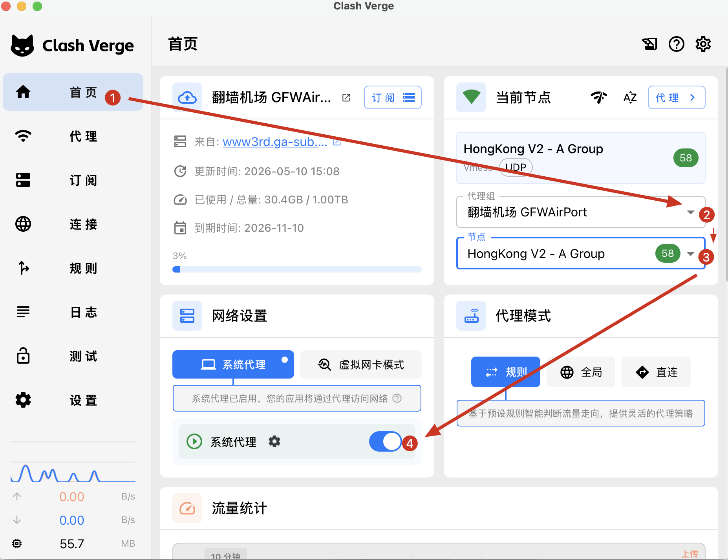Click the 58 latency badge in node card
The image size is (728, 560).
[686, 158]
